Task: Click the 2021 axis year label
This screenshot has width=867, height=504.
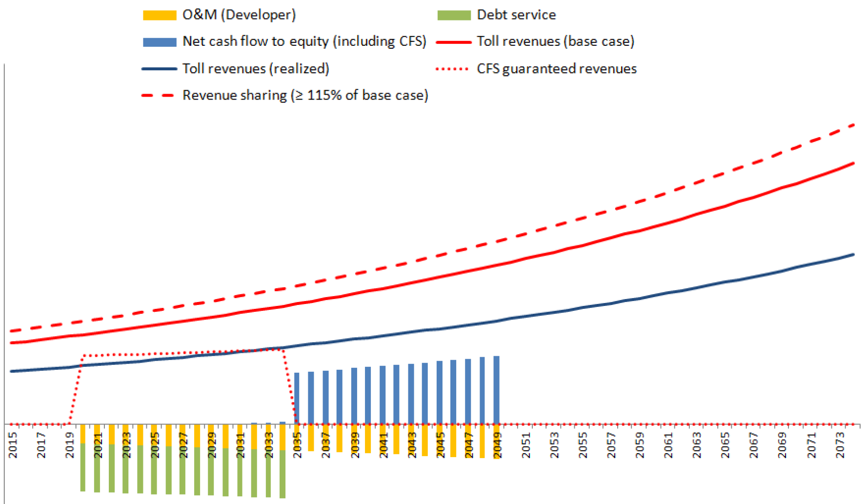Action: tap(98, 445)
